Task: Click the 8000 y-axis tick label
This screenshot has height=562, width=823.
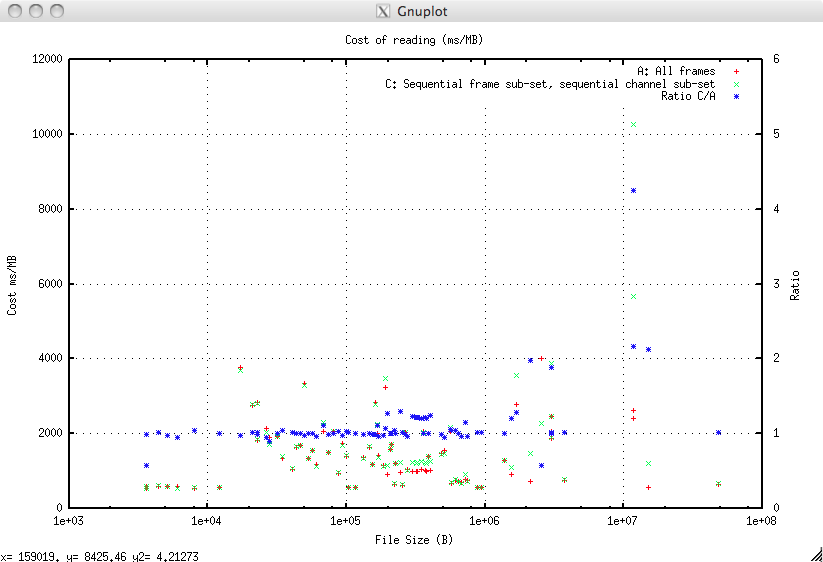Action: pyautogui.click(x=50, y=209)
